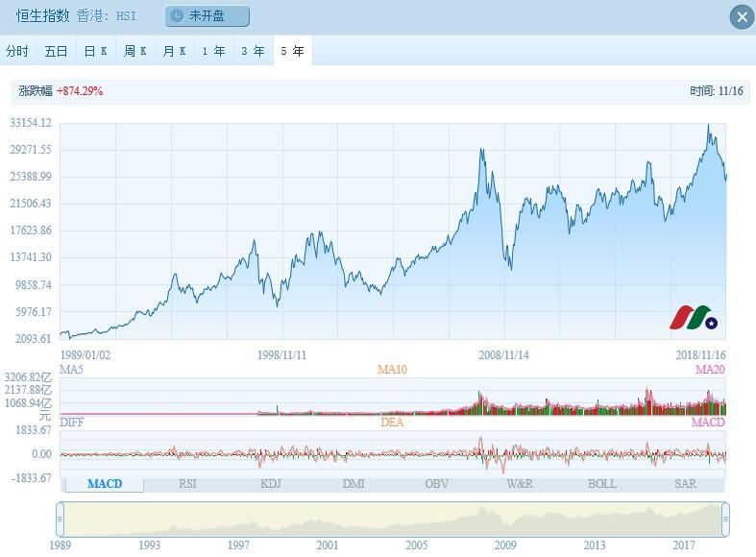This screenshot has height=557, width=756.
Task: Select the SAR indicator tab
Action: (685, 484)
